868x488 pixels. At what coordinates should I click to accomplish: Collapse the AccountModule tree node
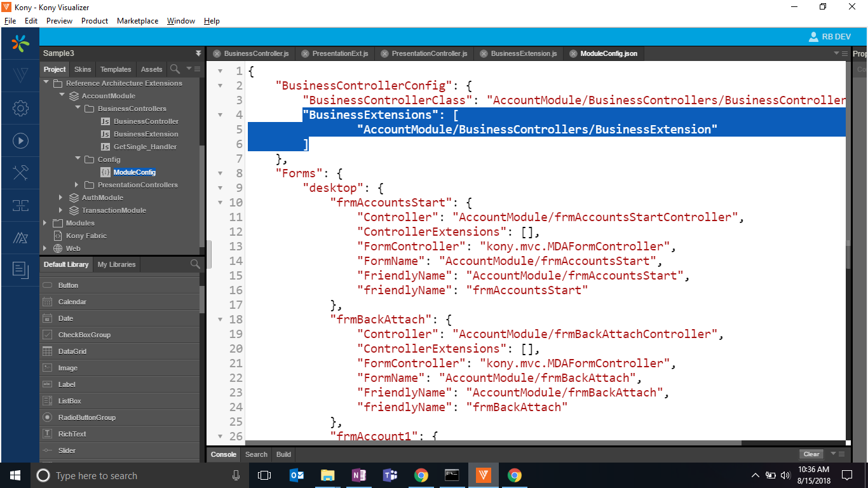tap(62, 96)
